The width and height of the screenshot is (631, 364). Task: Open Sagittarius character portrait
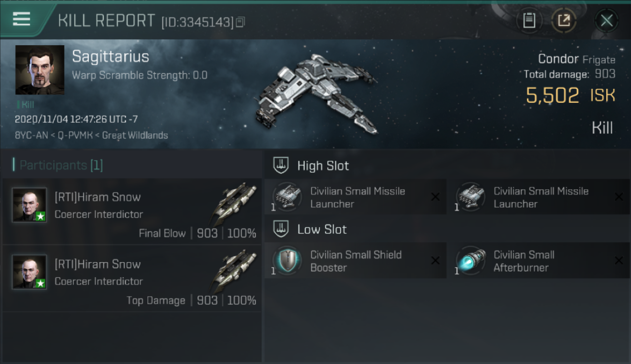coord(40,70)
